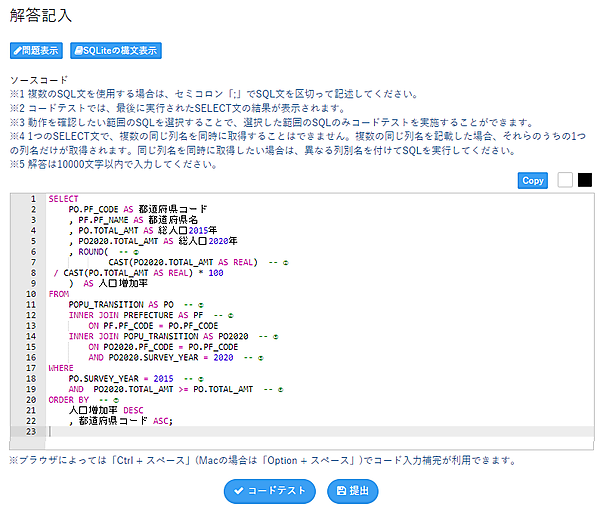Click the pencil icon on 問題表示

[18, 50]
